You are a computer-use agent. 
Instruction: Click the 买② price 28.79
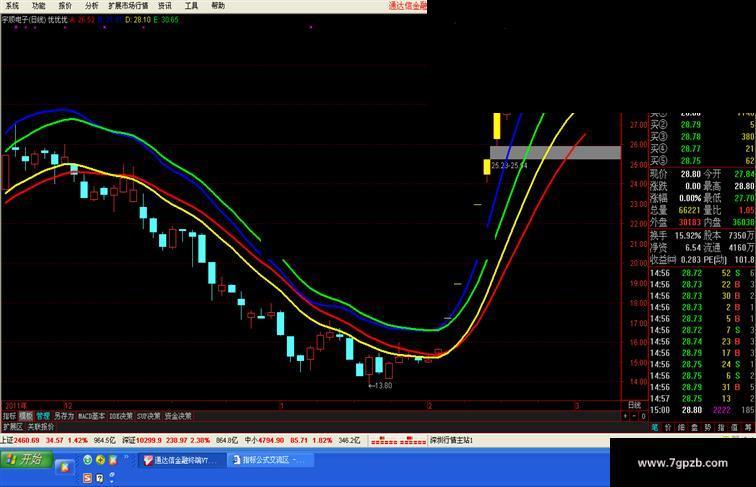click(690, 125)
